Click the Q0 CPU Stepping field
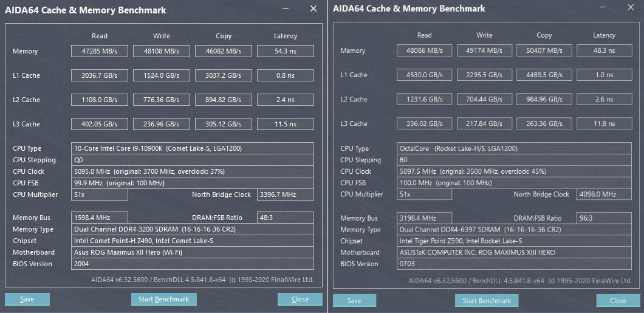This screenshot has width=644, height=313. [192, 160]
